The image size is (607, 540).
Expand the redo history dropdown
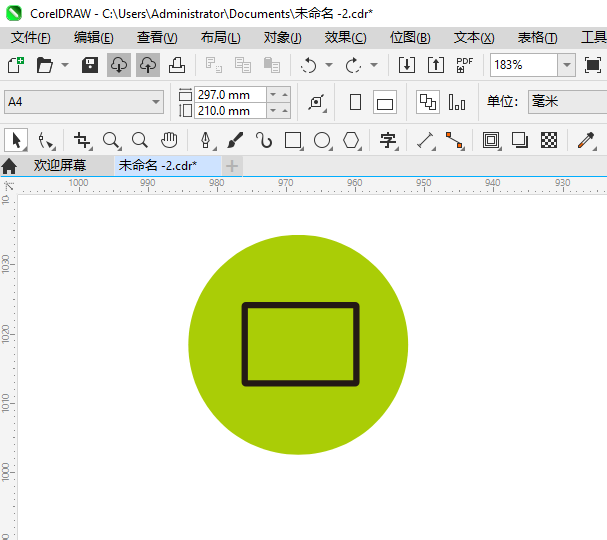(374, 65)
